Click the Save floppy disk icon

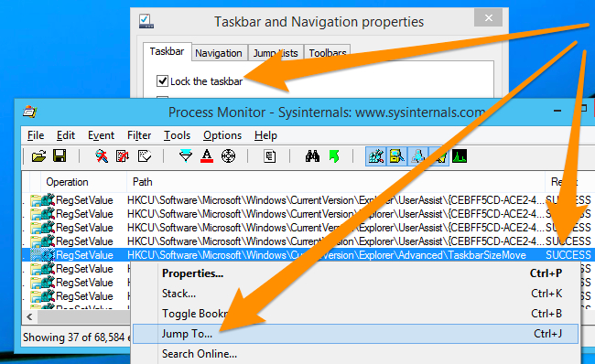[x=59, y=155]
